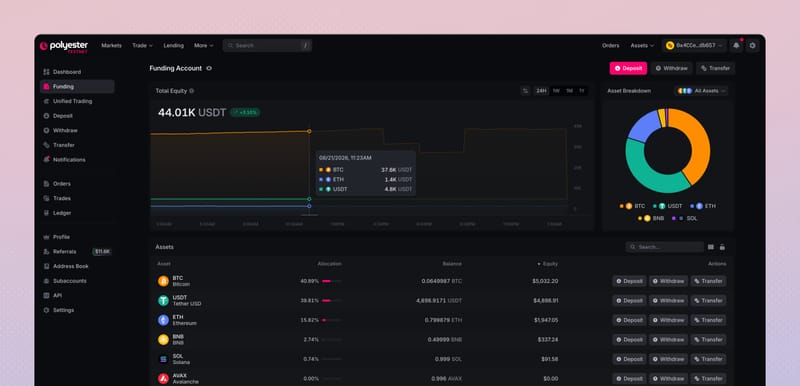Focus the Assets table search field
Screen dimensions: 800x386
(665, 247)
